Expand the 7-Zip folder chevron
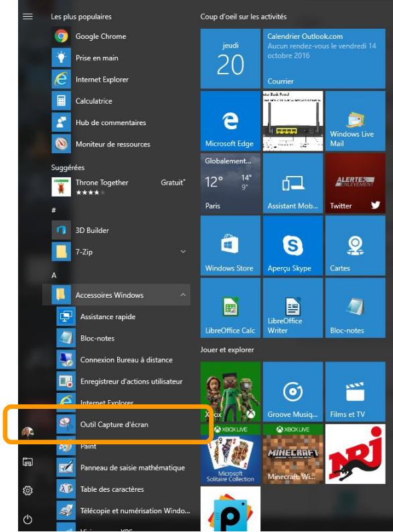This screenshot has width=393, height=532. [183, 252]
